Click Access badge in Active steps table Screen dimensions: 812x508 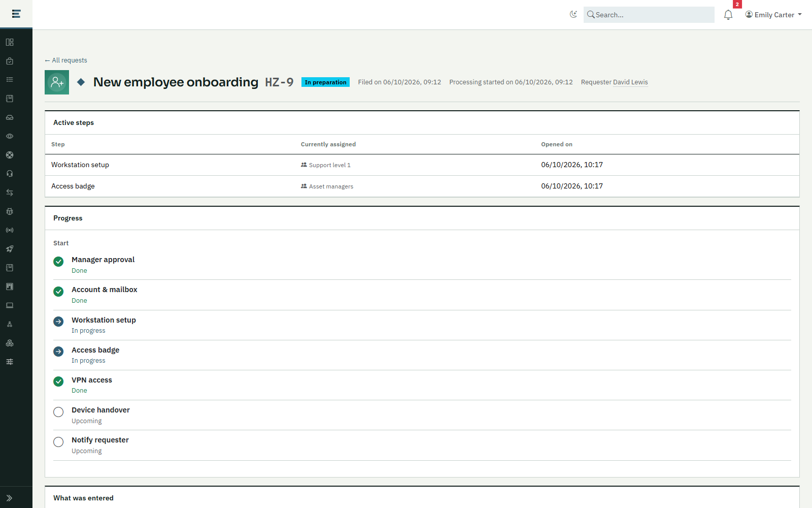73,186
